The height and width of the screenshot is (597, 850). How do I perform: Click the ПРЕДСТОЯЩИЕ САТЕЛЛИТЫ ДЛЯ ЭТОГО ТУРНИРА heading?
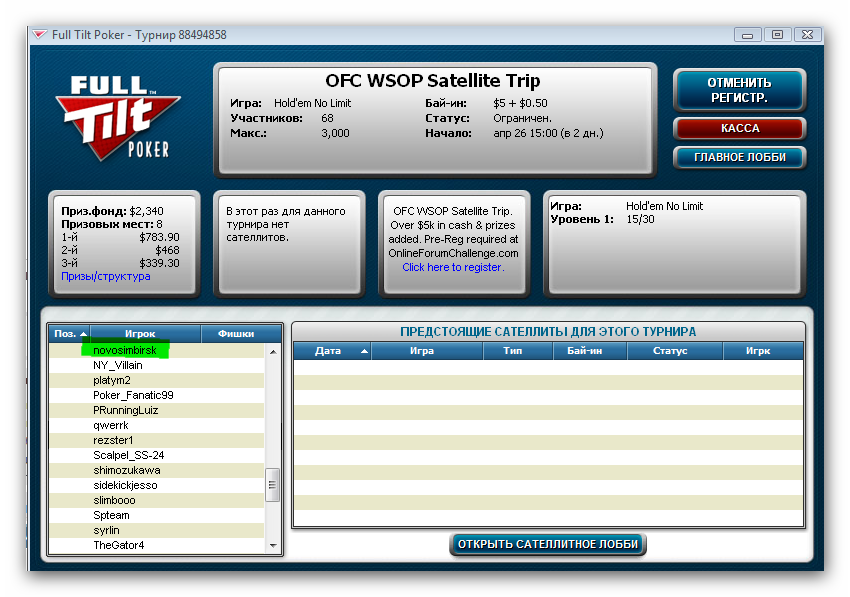548,332
